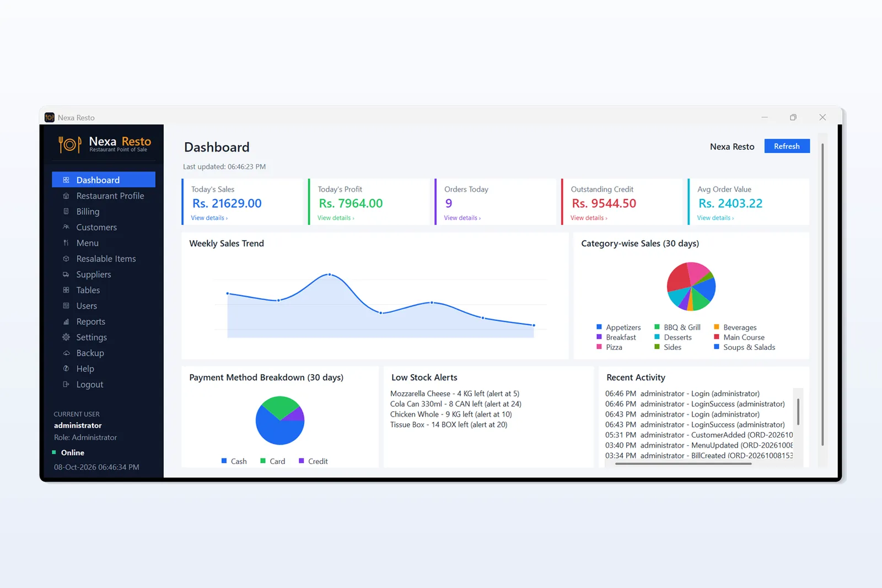View details for Today's Sales
The image size is (882, 588).
click(x=209, y=218)
